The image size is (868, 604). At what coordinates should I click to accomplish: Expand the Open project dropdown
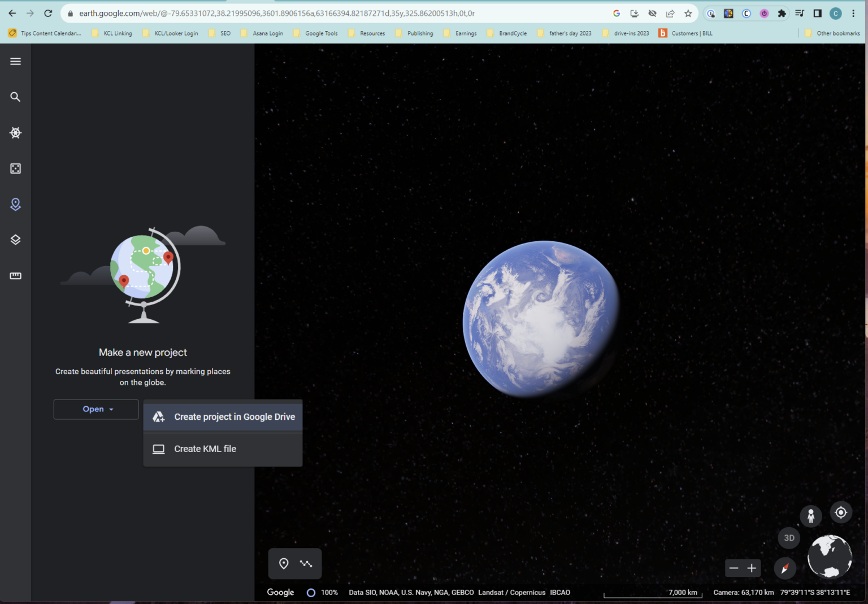pos(96,409)
